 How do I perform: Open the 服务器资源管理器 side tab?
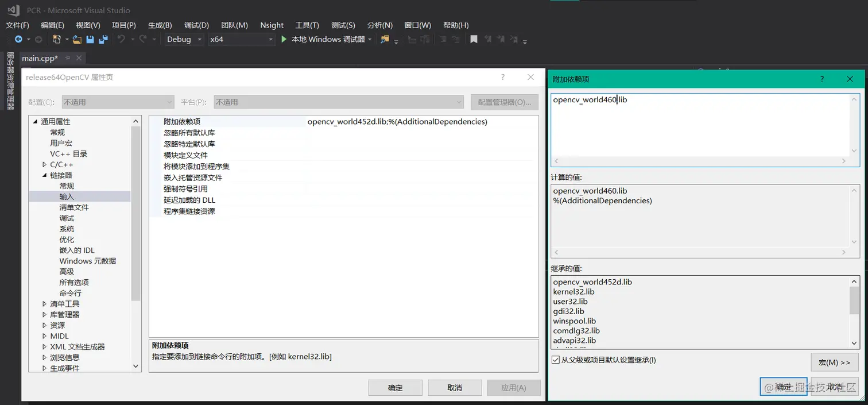[x=10, y=80]
